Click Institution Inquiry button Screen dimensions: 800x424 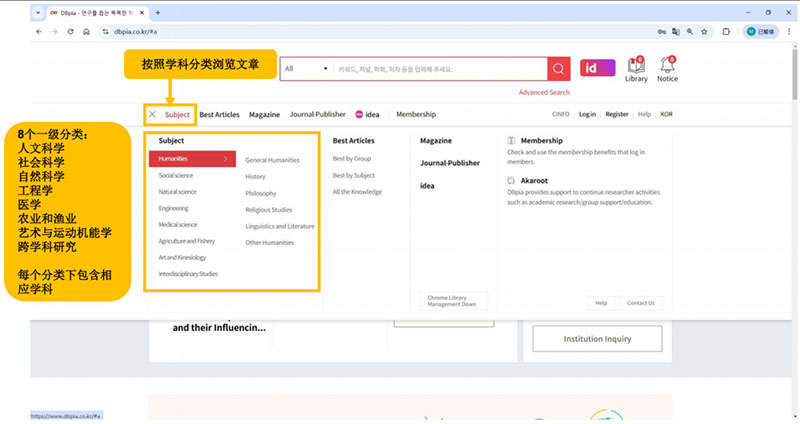click(597, 339)
